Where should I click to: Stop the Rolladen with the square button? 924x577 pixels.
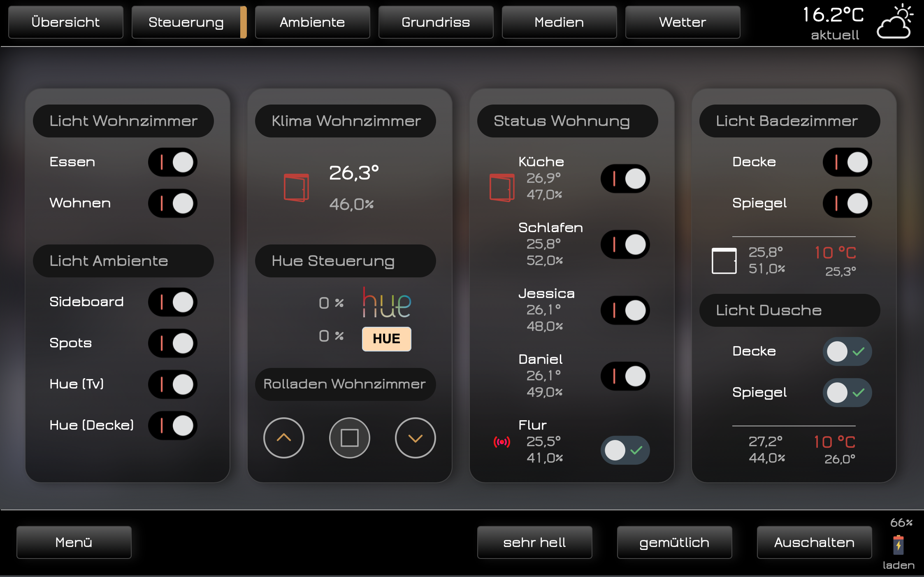coord(350,438)
